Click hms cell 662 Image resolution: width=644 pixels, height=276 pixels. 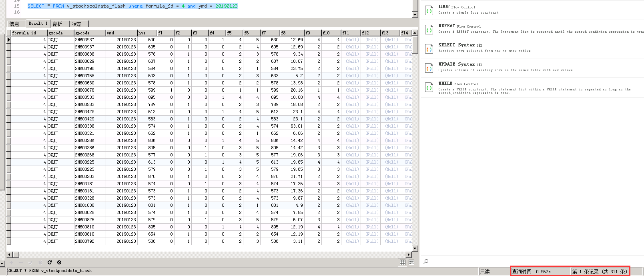(x=147, y=133)
